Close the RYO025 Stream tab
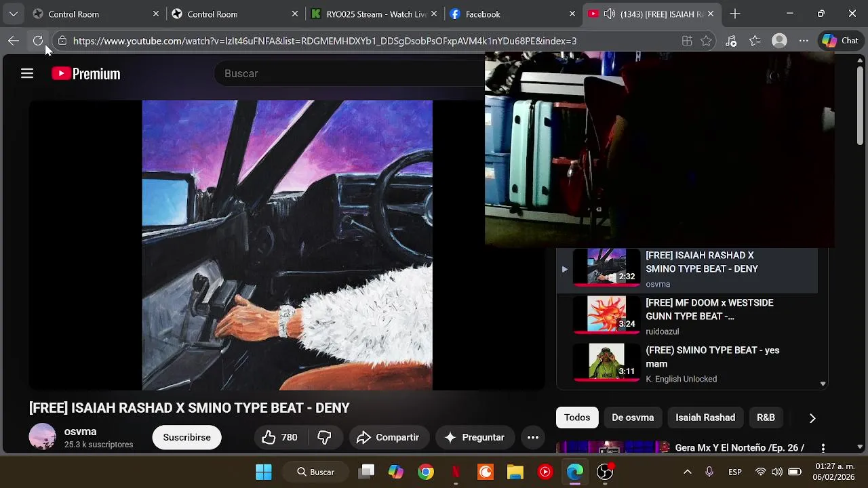This screenshot has width=868, height=488. (434, 14)
